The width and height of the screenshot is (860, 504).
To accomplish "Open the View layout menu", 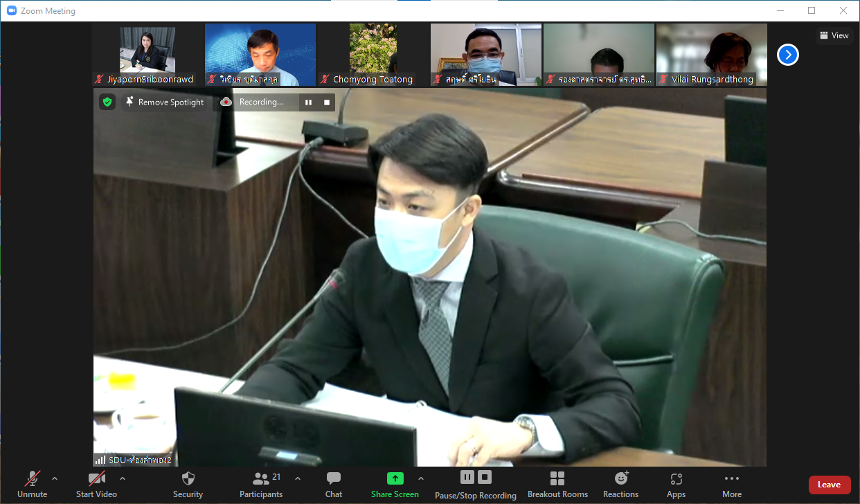I will tap(834, 35).
